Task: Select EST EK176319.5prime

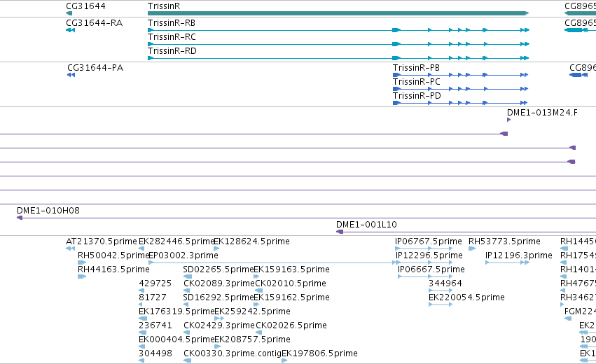Action: point(176,311)
